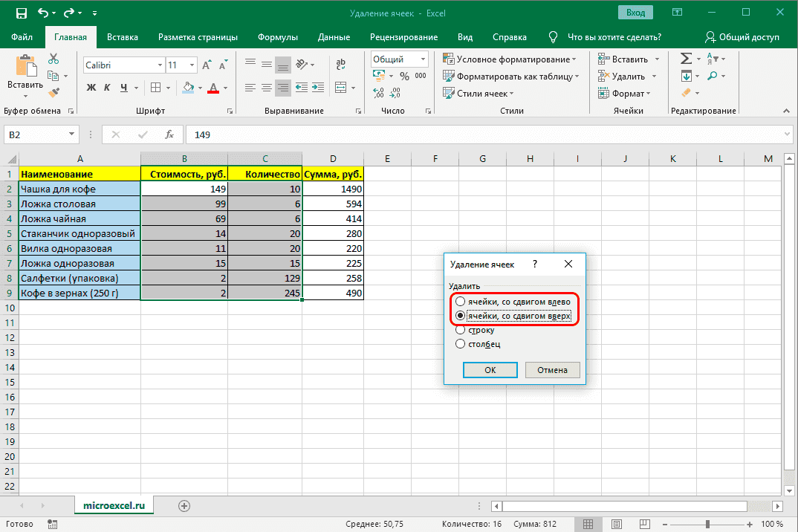798x532 pixels.
Task: Click the fill color bucket swatch
Action: tap(188, 88)
